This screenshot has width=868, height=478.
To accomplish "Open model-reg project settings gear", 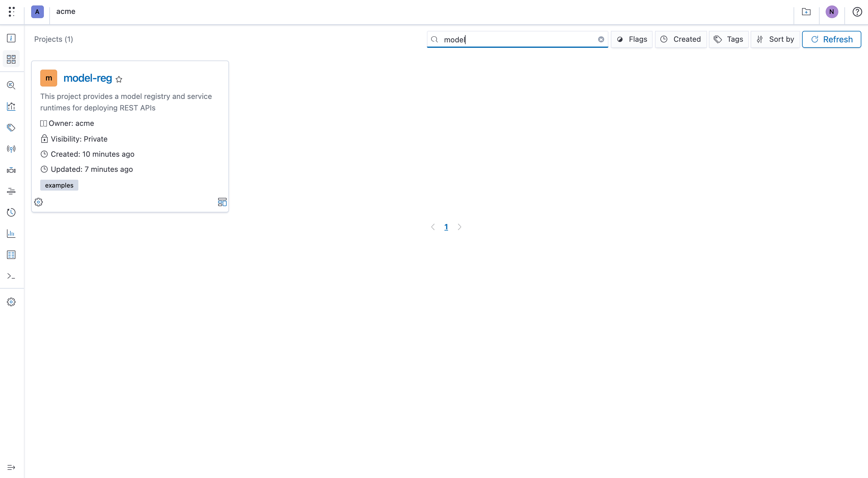I will pos(38,202).
